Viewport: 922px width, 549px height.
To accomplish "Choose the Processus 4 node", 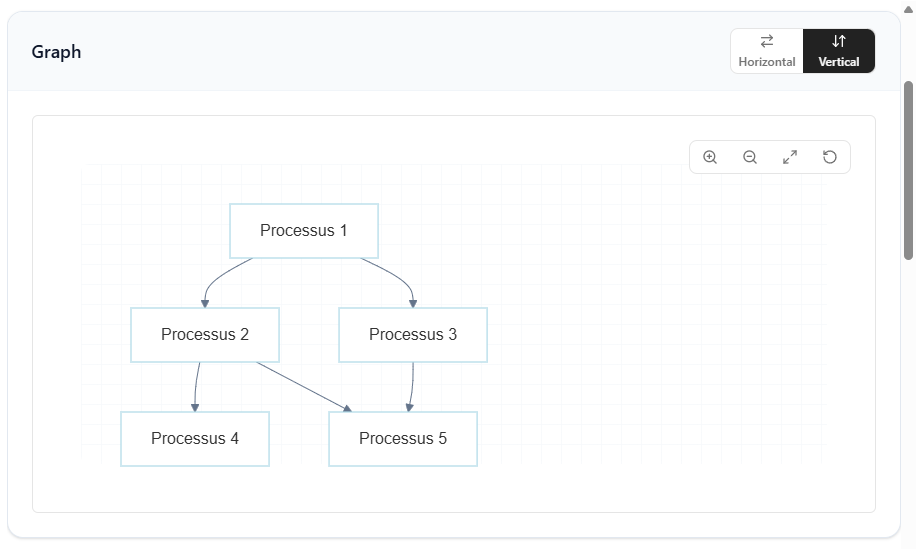I will click(x=195, y=439).
